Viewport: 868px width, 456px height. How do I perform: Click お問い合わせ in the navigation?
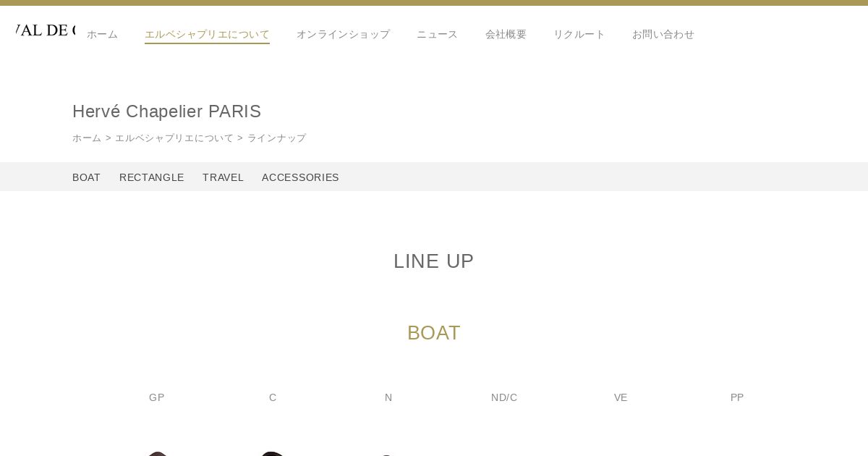point(663,34)
